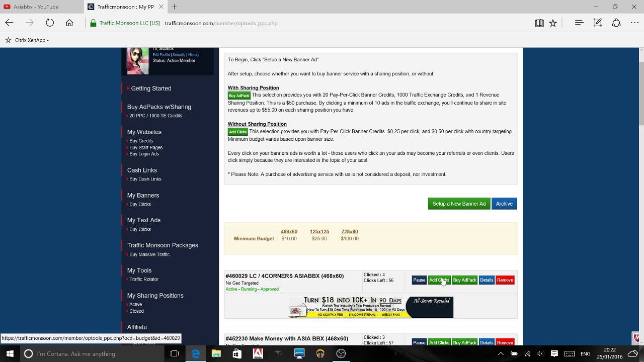Click network wifi tray icon
The image size is (644, 362).
click(528, 353)
